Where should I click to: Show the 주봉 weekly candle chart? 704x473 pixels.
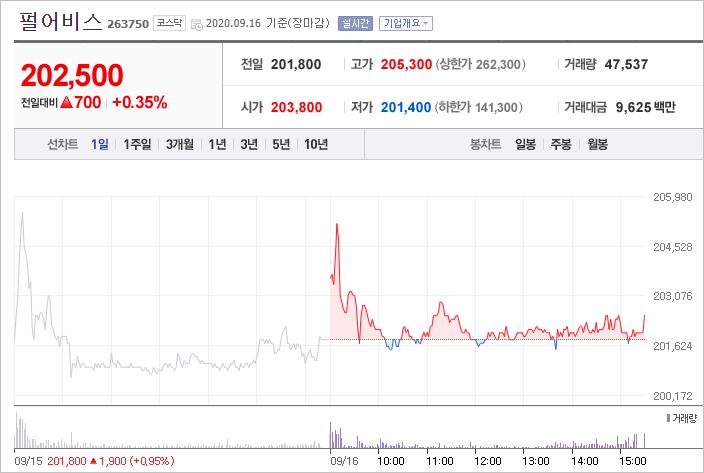tap(561, 144)
